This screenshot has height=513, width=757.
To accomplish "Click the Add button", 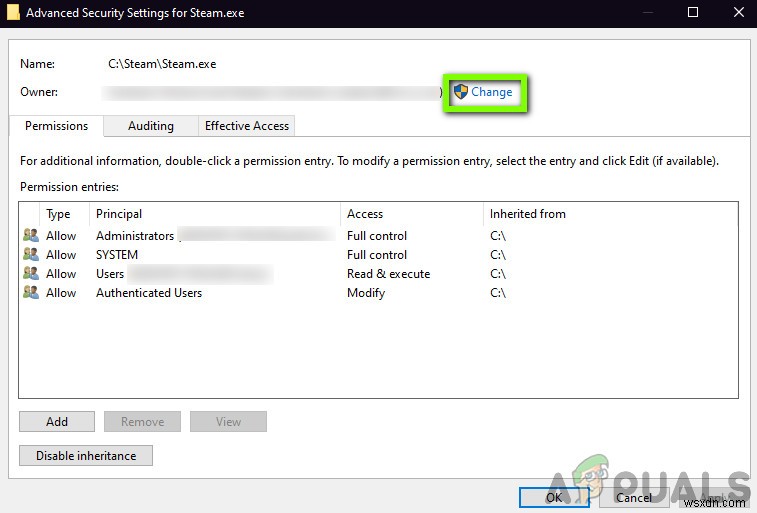I will coord(57,421).
